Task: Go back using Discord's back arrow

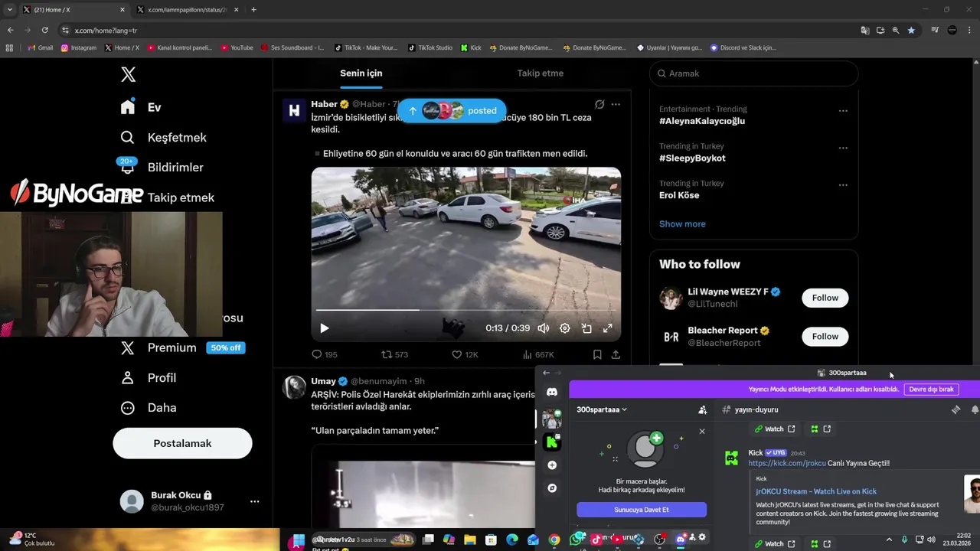Action: (546, 373)
